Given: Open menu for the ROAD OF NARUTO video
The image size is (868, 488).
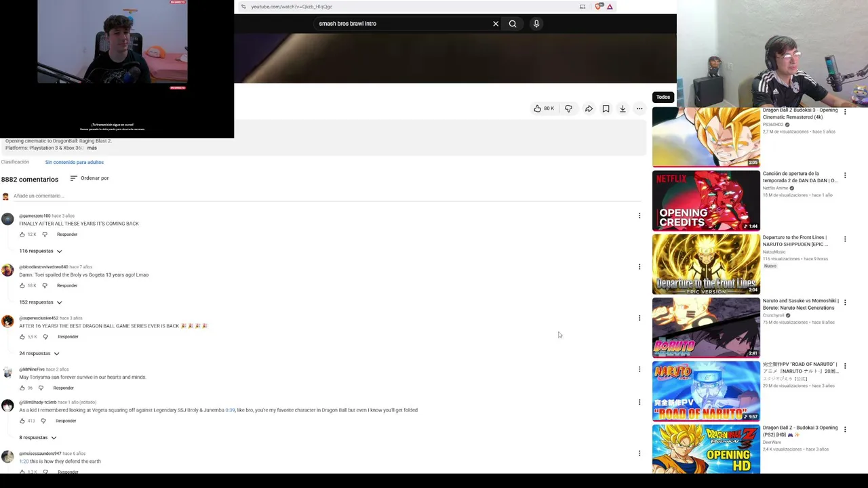Looking at the screenshot, I should click(x=845, y=366).
